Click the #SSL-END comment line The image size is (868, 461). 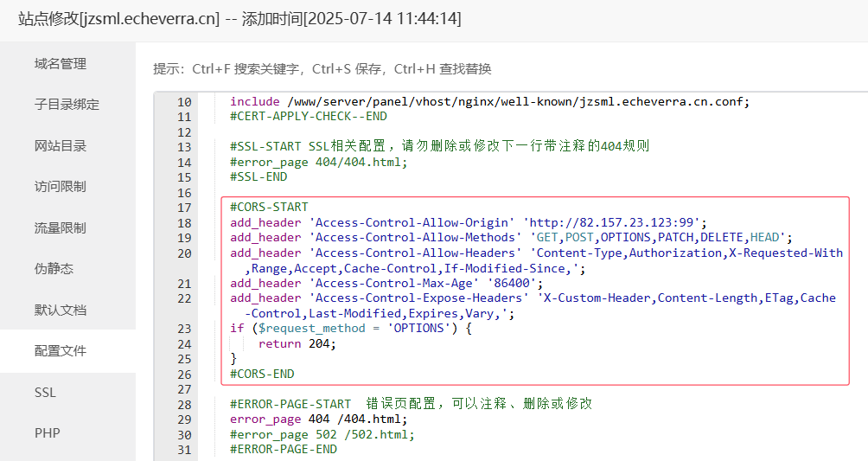pos(258,177)
